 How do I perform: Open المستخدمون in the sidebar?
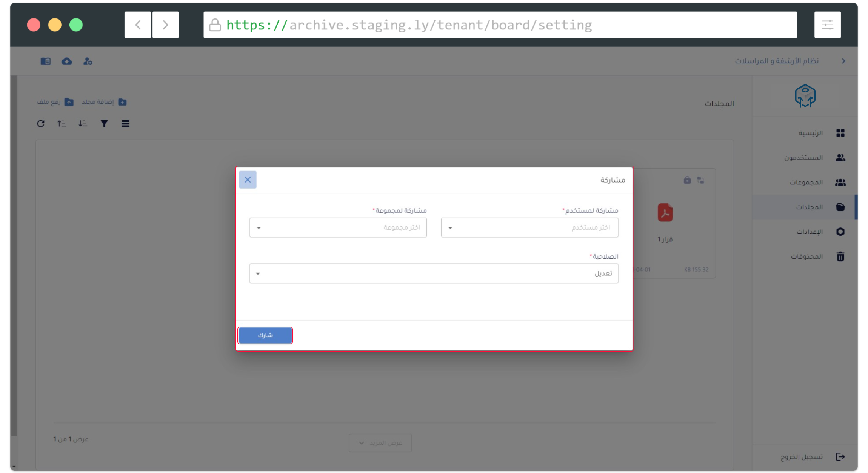(x=814, y=158)
